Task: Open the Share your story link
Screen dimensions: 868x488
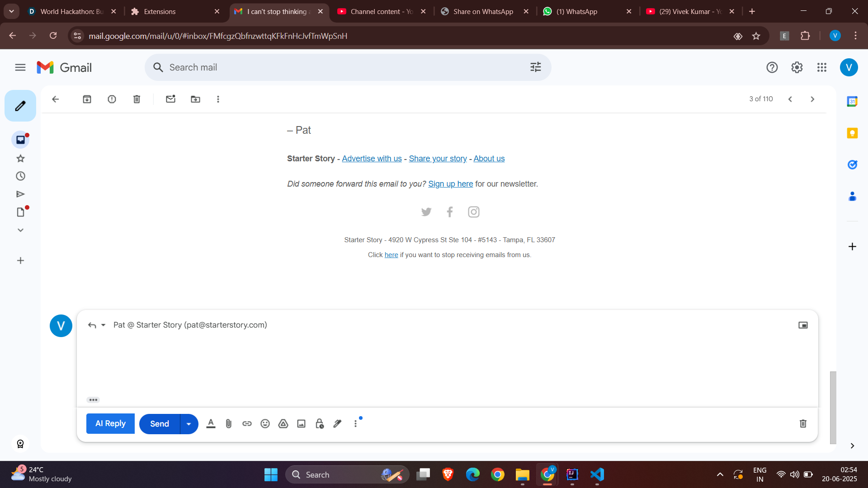Action: (438, 159)
